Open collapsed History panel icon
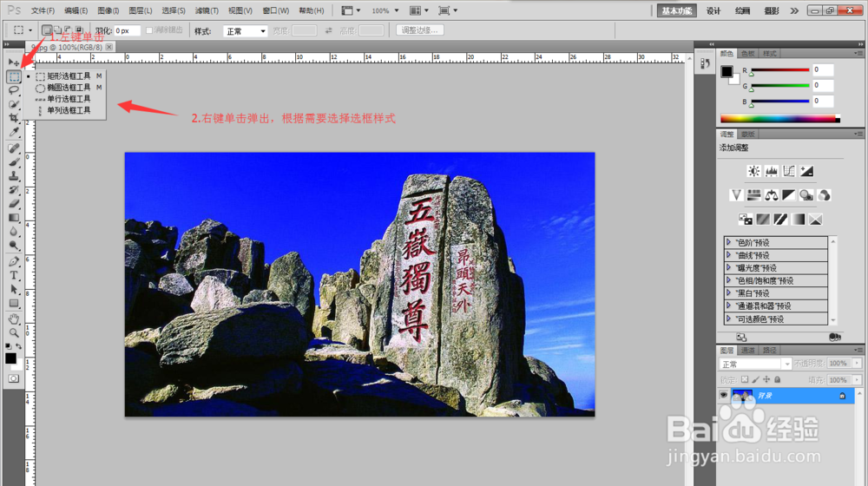The width and height of the screenshot is (868, 486). click(705, 63)
